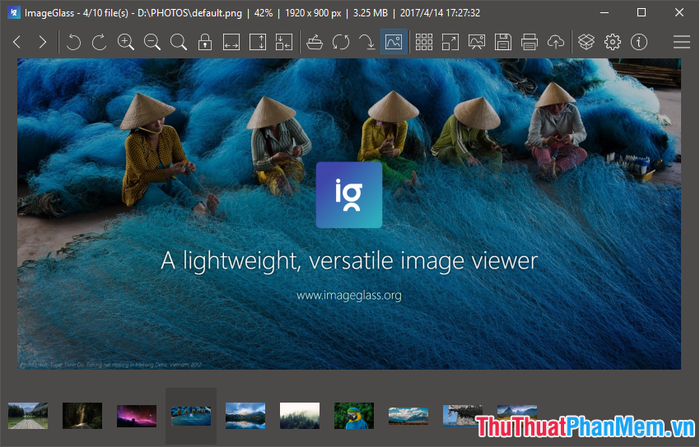The width and height of the screenshot is (700, 447).
Task: Select the mountain lake reflection thumbnail
Action: (x=246, y=416)
